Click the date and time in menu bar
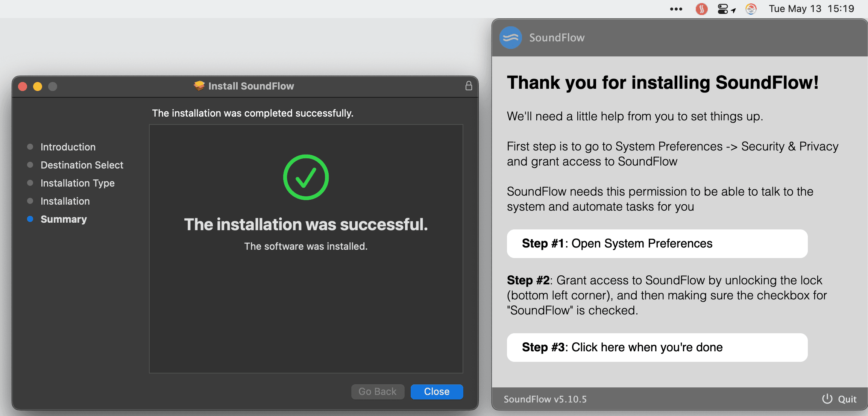The height and width of the screenshot is (416, 868). [812, 9]
